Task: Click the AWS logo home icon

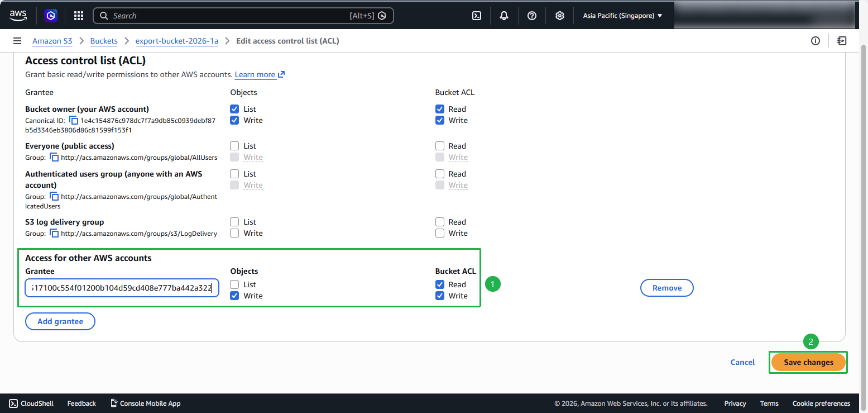Action: pyautogui.click(x=18, y=16)
